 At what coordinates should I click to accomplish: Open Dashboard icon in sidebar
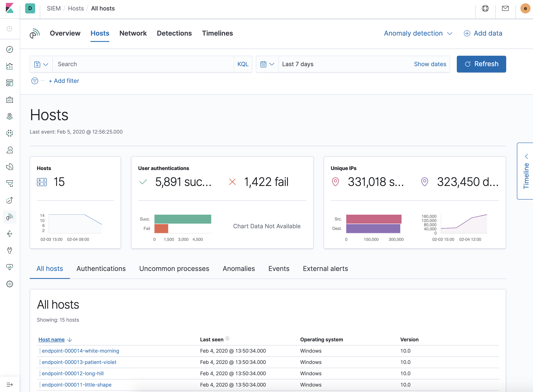coord(9,83)
